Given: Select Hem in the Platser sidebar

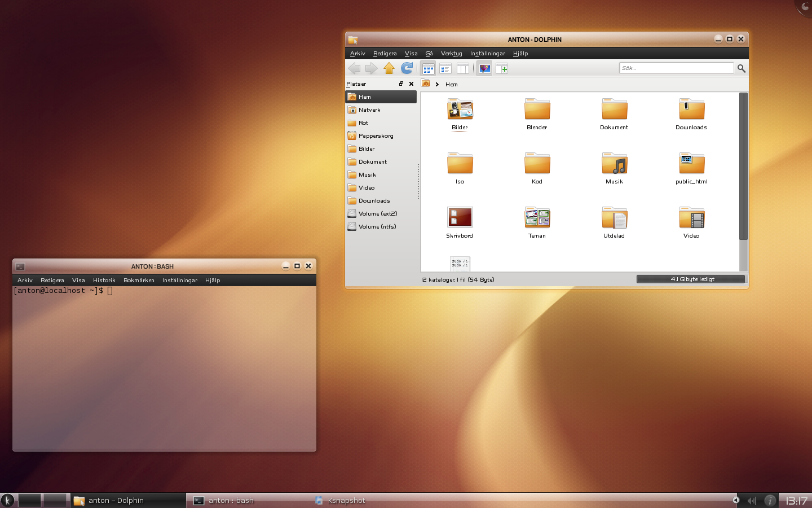Looking at the screenshot, I should [x=381, y=97].
